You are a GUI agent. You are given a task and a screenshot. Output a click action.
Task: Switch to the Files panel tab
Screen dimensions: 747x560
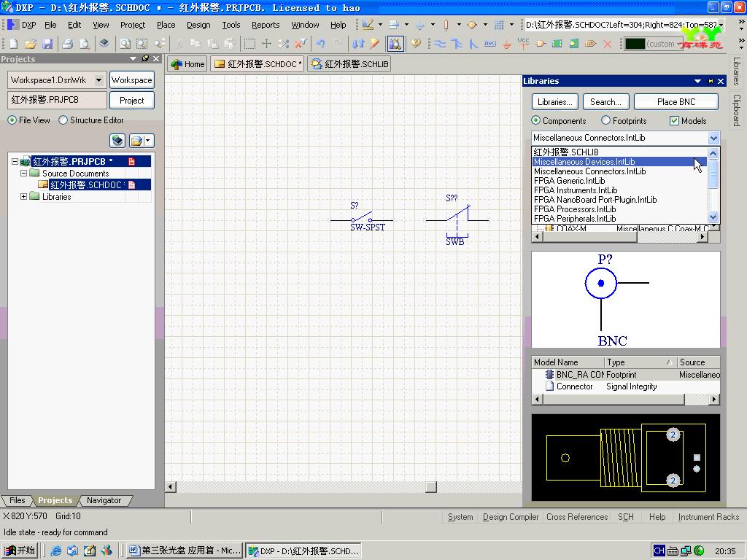pos(18,500)
